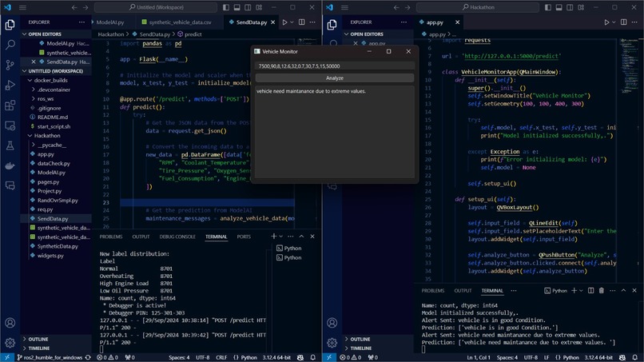This screenshot has width=644, height=362.
Task: Click CRLF line ending in left status bar
Action: click(221, 357)
